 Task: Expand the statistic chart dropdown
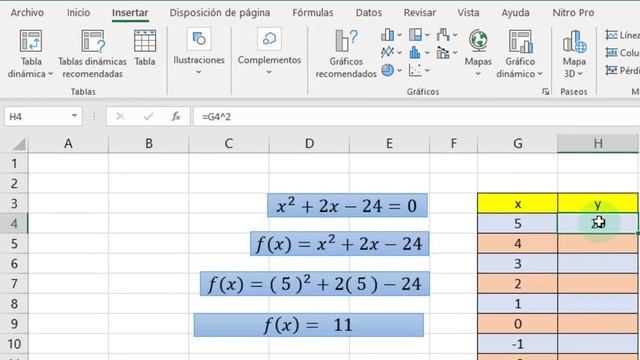[x=427, y=53]
